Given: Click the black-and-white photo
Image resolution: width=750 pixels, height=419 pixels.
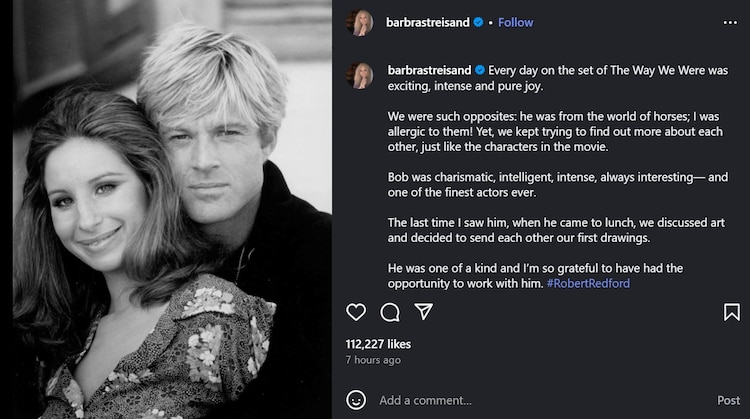Looking at the screenshot, I should tap(166, 210).
